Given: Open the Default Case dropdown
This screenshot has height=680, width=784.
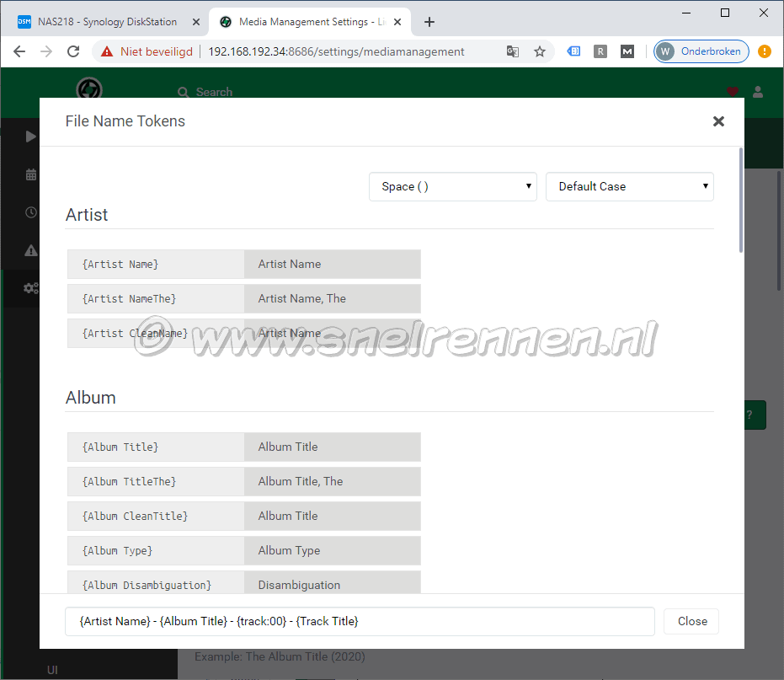Looking at the screenshot, I should [x=630, y=186].
